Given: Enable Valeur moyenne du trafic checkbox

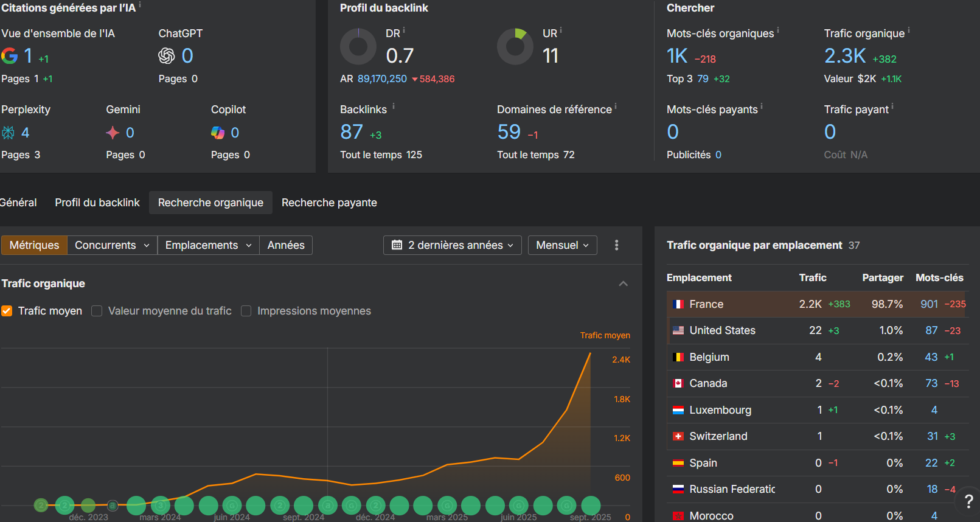Looking at the screenshot, I should click(x=97, y=311).
